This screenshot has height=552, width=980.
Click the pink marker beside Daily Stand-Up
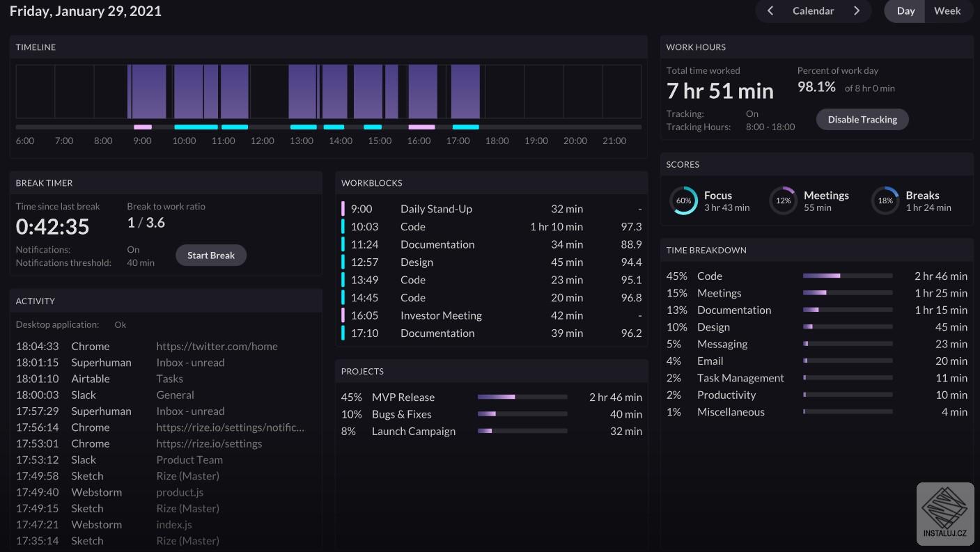point(343,209)
